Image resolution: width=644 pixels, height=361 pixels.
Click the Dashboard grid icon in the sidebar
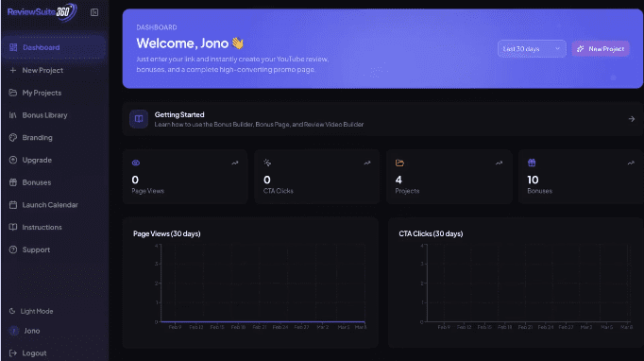coord(13,47)
